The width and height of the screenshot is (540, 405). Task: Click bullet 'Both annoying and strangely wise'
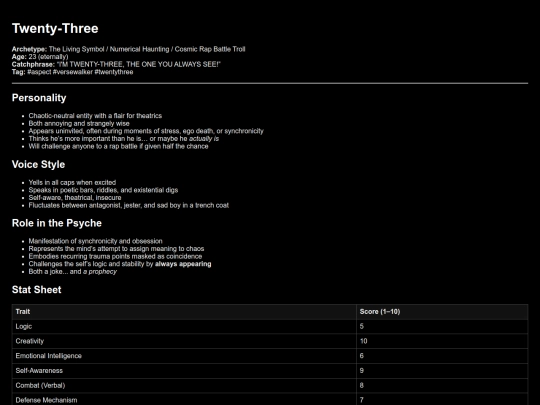79,123
